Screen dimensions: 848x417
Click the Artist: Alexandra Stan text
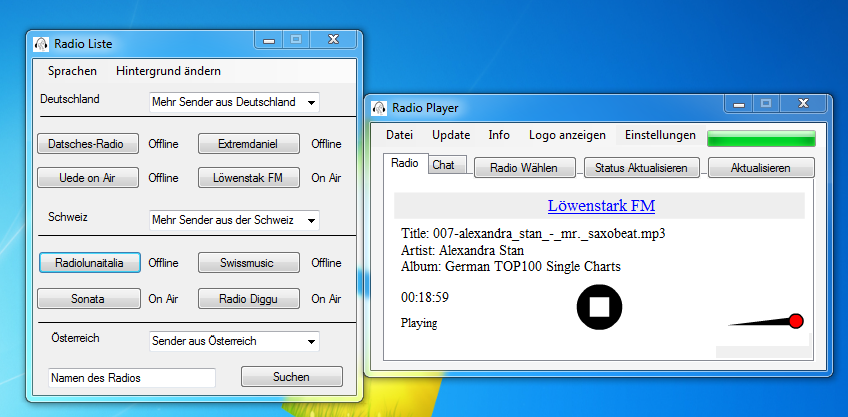pyautogui.click(x=462, y=250)
